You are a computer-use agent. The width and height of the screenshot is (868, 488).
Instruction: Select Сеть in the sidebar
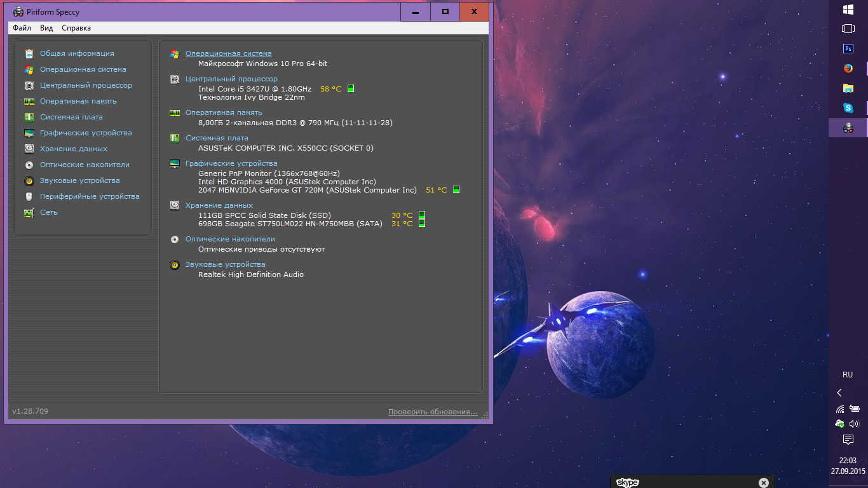pos(49,212)
